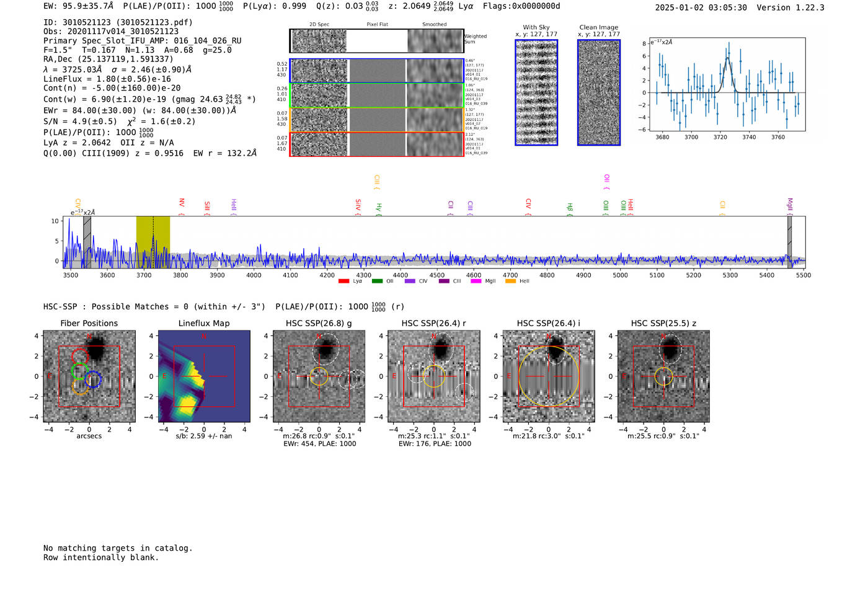This screenshot has width=868, height=591.
Task: Click 'Row intentionally blank.' text
Action: point(101,558)
